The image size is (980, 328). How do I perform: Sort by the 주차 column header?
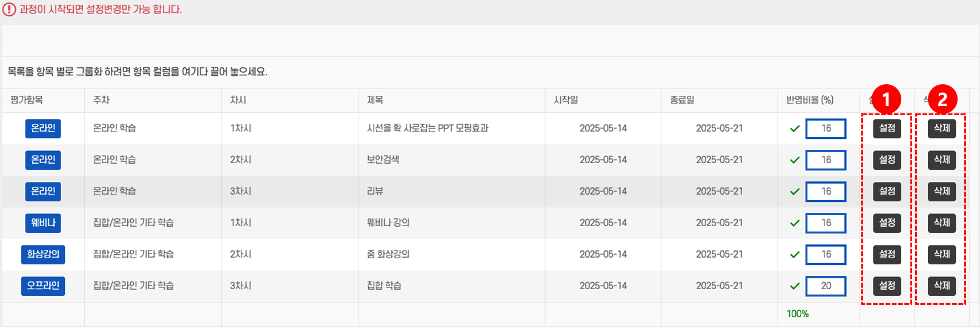coord(101,100)
